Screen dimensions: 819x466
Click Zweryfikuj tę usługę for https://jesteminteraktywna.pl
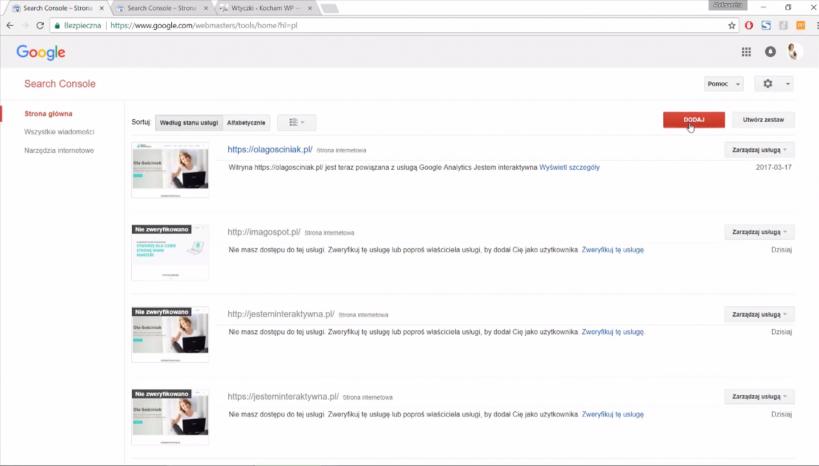pos(613,414)
